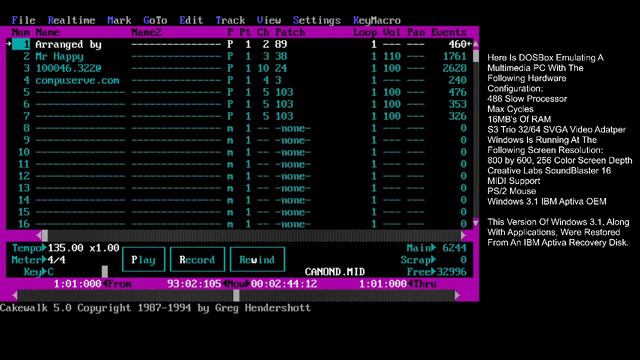Toggle play status P on track 3

tap(230, 68)
